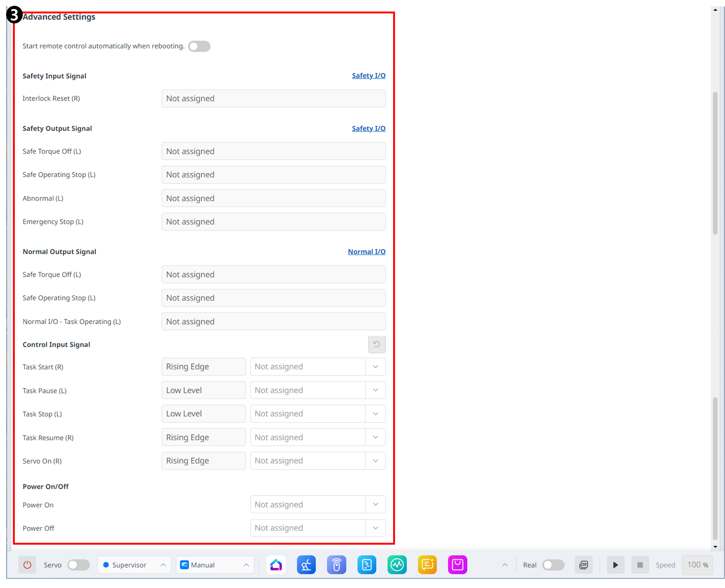Open the blue robot arm module icon
The image size is (725, 588).
tap(306, 565)
